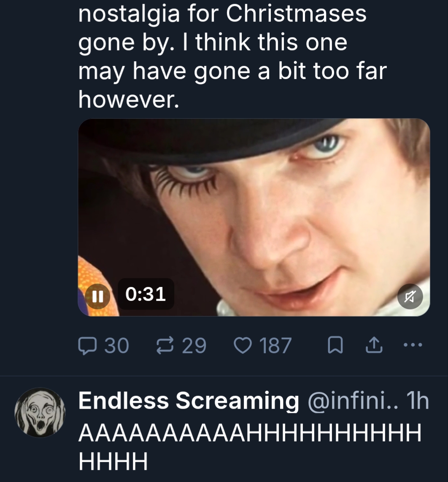Open Endless Screaming's profile picture
Viewport: 448px width, 482px height.
point(40,412)
